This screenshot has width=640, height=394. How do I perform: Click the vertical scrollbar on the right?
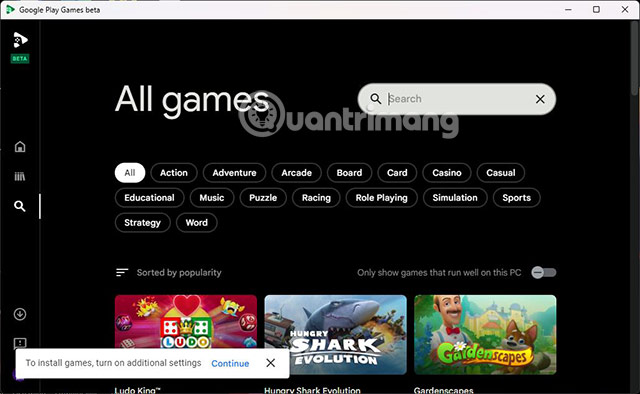(634, 57)
